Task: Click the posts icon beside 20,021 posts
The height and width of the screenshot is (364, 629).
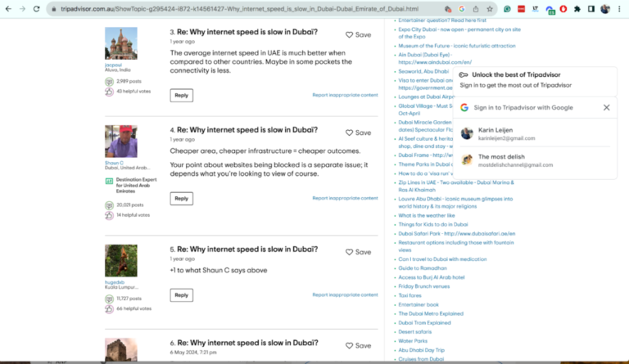Action: [109, 205]
